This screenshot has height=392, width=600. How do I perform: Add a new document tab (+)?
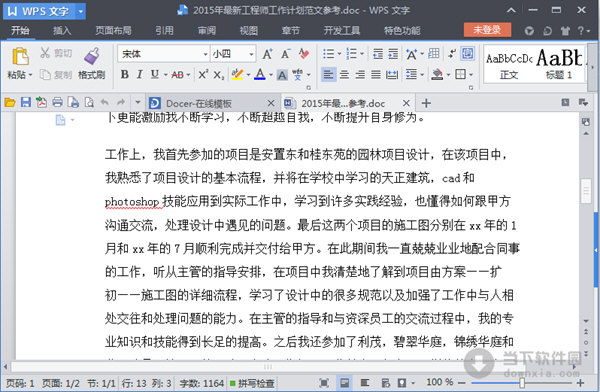(x=426, y=103)
